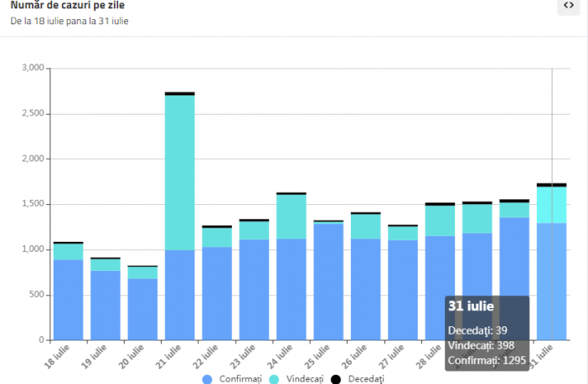Screen dimensions: 588x384
Task: Select the blue bar for 22 iulie
Action: 217,293
